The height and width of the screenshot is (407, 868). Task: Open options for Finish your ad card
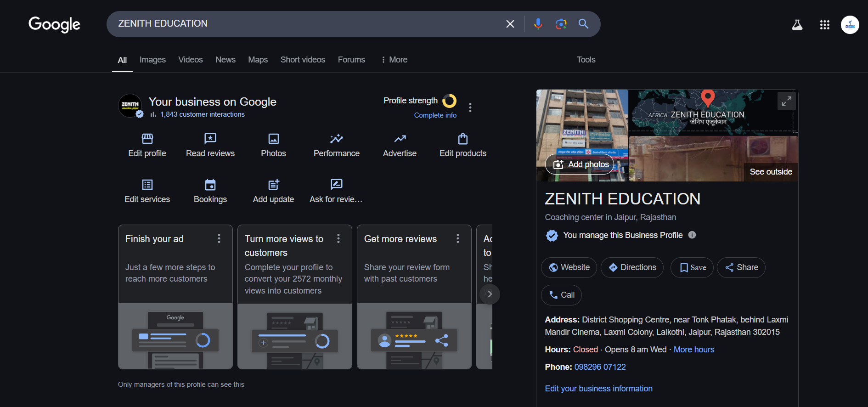pyautogui.click(x=219, y=238)
